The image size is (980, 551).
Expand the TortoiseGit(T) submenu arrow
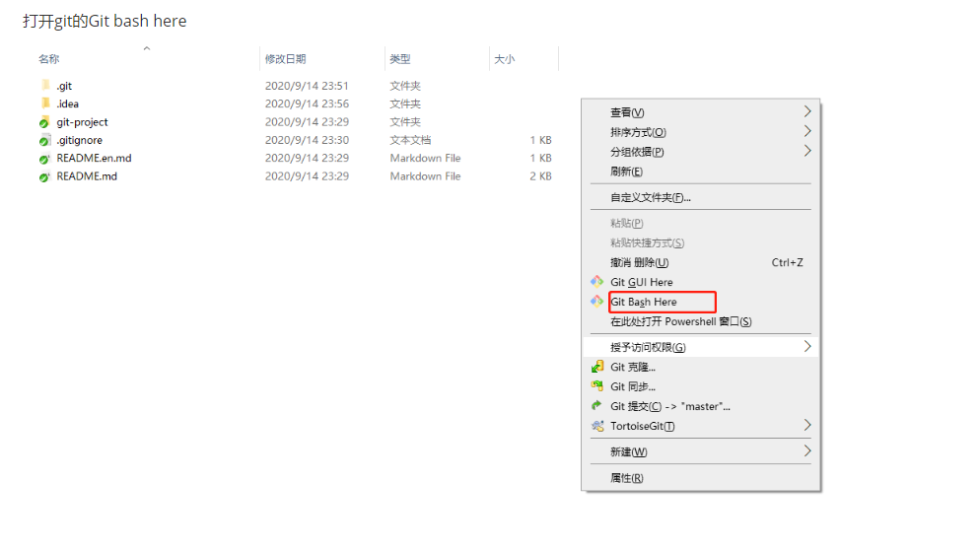coord(807,426)
